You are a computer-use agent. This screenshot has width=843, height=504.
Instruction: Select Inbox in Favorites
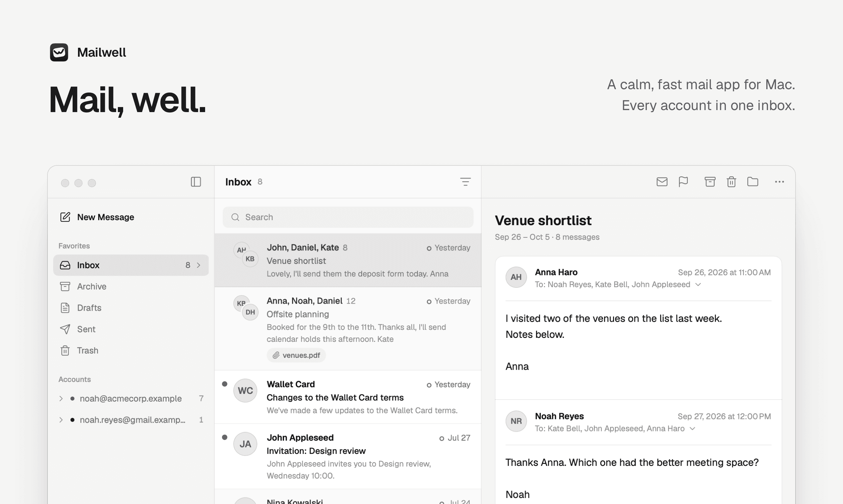131,265
